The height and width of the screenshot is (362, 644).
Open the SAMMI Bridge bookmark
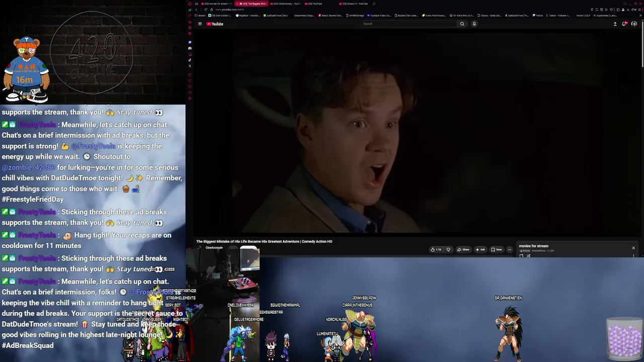point(355,16)
